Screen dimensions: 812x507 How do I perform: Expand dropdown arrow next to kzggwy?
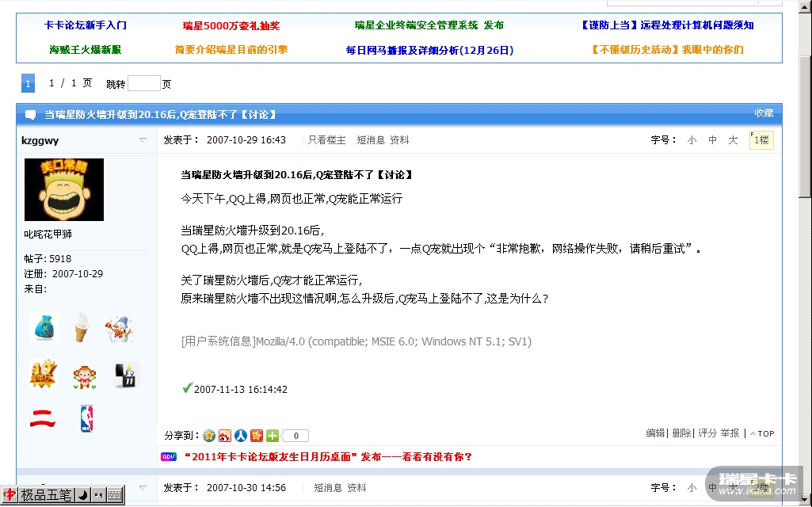click(x=143, y=140)
